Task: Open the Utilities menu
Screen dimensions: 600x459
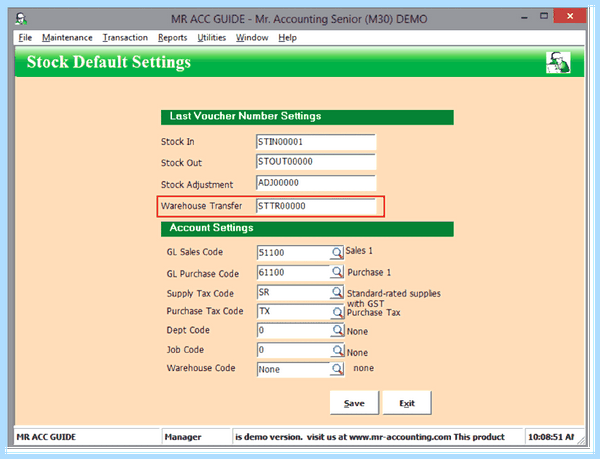Action: (x=212, y=37)
